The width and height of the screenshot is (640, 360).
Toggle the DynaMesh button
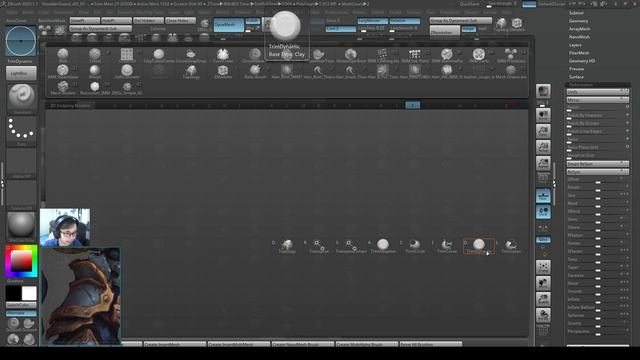[229, 24]
